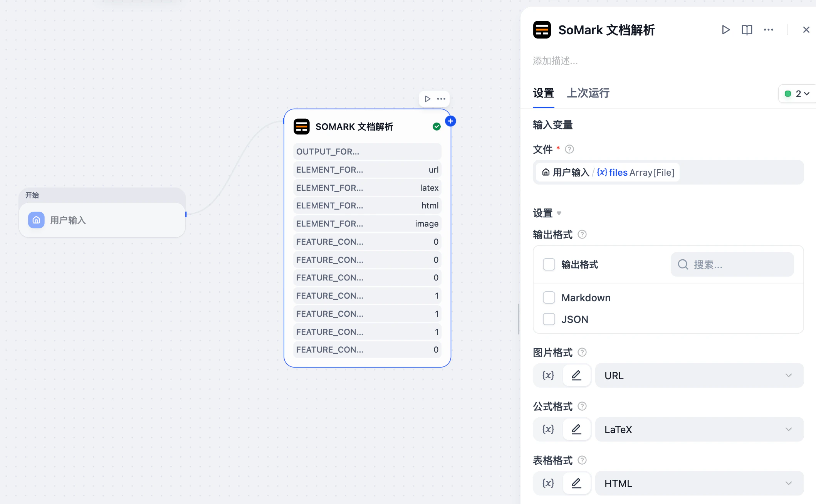Click the OUTPUT_FOR... row in the node

[367, 151]
